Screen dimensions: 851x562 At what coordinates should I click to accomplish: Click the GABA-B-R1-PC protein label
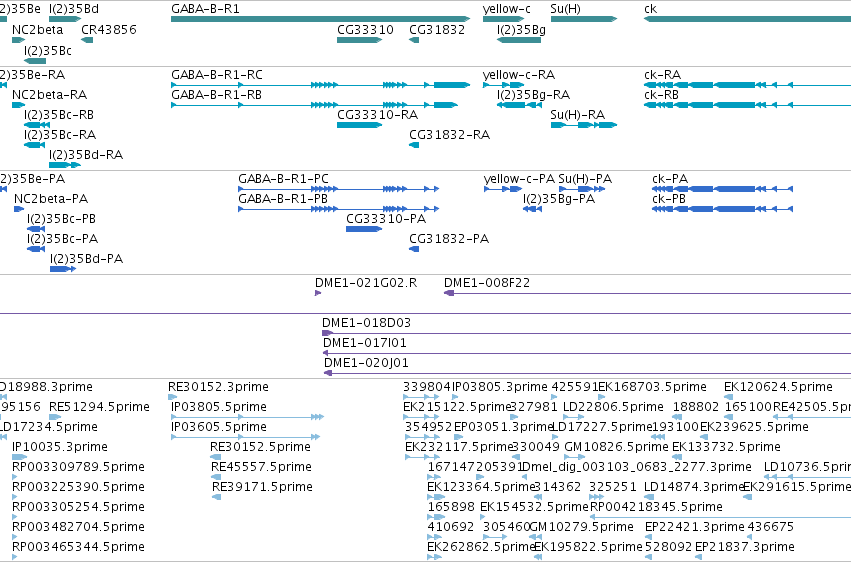pyautogui.click(x=283, y=179)
